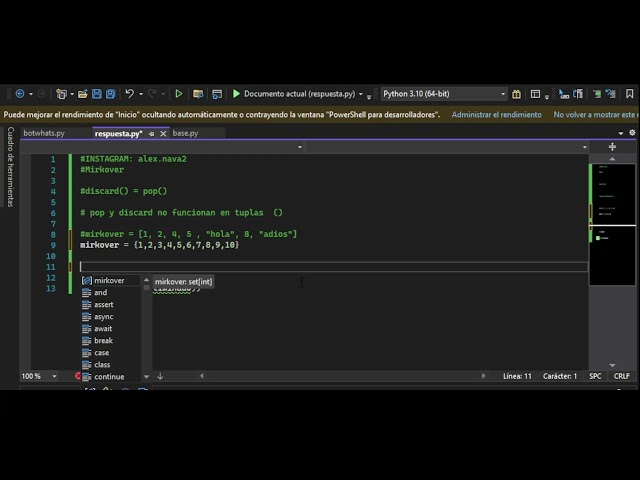Viewport: 640px width, 480px height.
Task: Click the uncomment selected lines icon
Action: click(611, 94)
